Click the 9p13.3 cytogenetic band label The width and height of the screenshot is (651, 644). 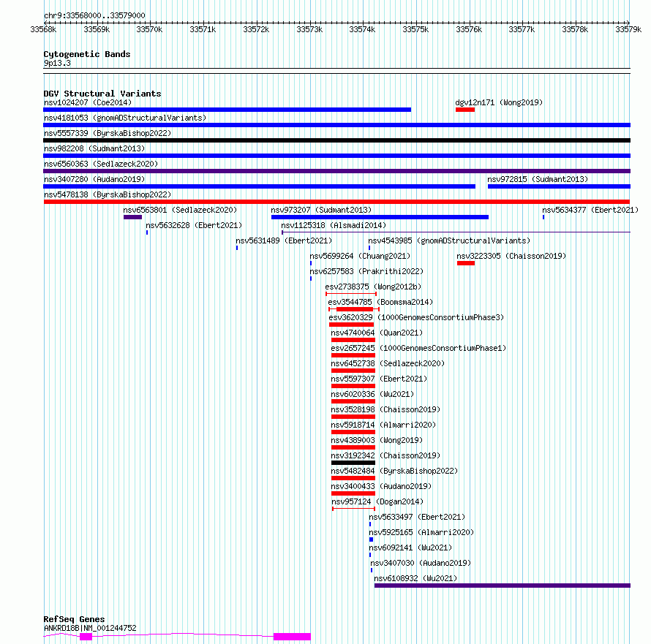57,64
